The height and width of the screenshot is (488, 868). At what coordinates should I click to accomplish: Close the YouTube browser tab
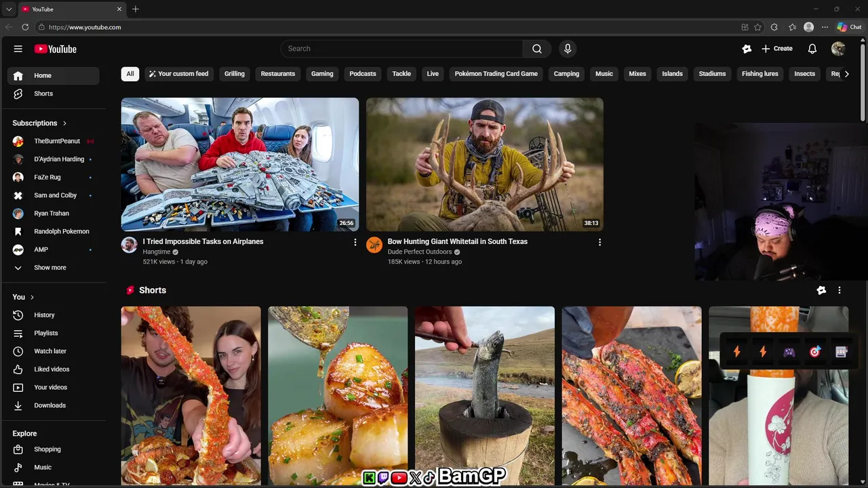(x=120, y=9)
